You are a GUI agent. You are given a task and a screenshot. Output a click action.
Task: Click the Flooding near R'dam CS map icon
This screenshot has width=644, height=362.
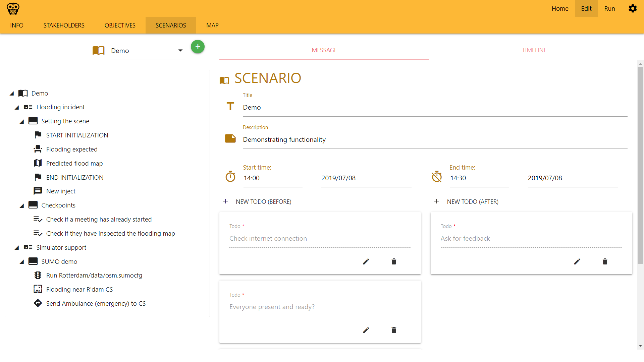pyautogui.click(x=38, y=289)
